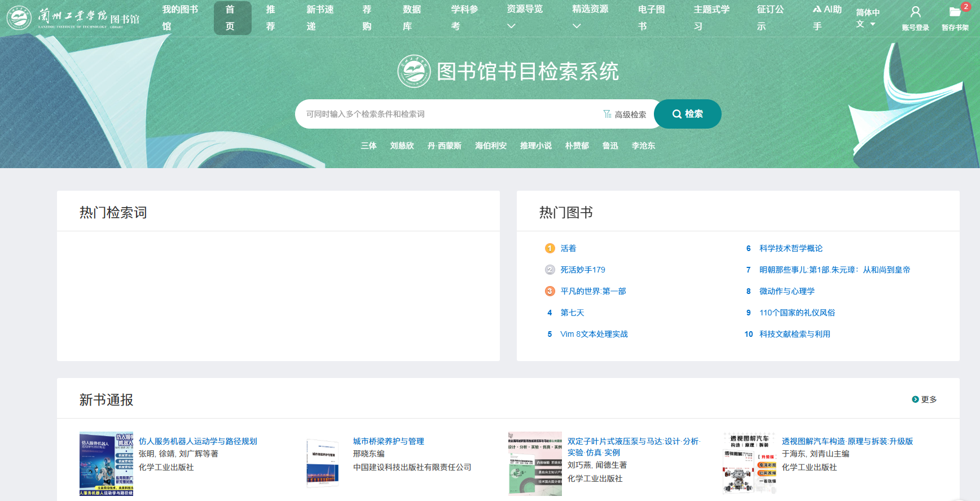Open the 城市桥梁养护与管理 book title
980x501 pixels.
pos(388,441)
